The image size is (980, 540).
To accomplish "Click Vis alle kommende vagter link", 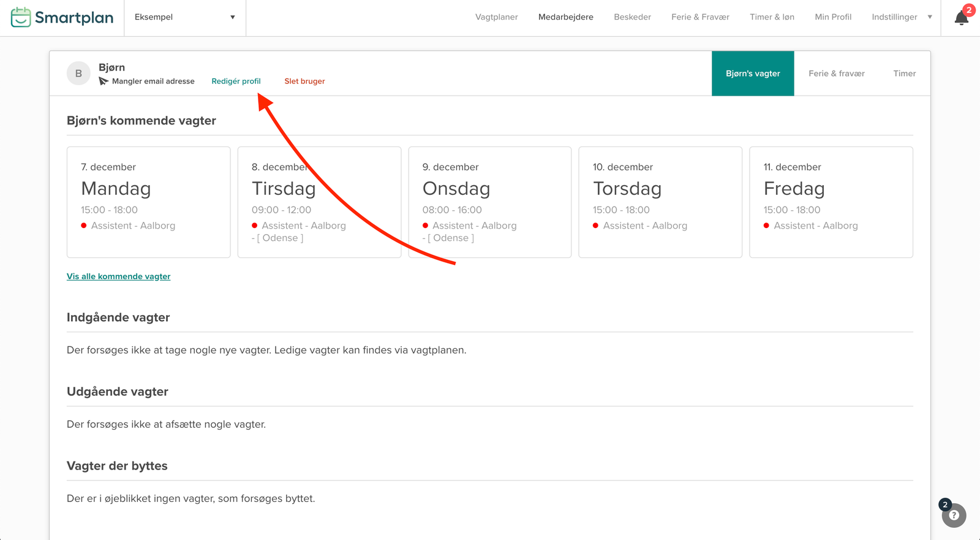I will coord(118,276).
